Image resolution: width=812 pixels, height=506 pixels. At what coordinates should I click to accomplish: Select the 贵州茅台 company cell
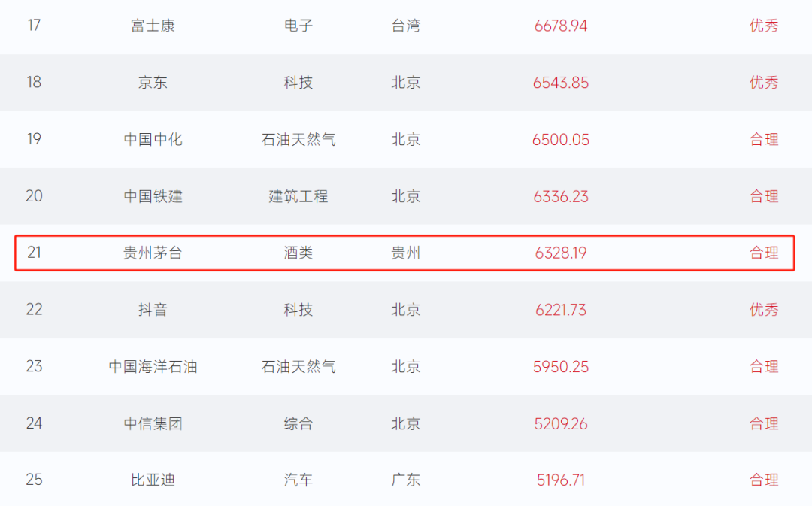[153, 253]
